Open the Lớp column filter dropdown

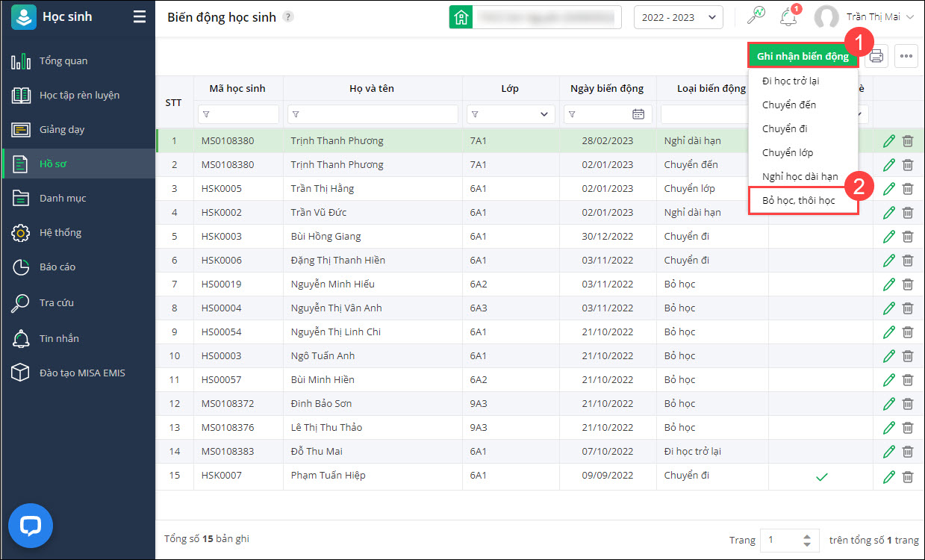point(544,114)
